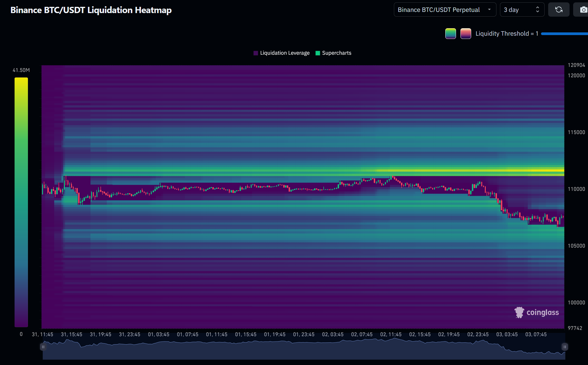Click the left handle of the zoom range bar
Viewport: 588px width, 365px height.
tap(43, 347)
